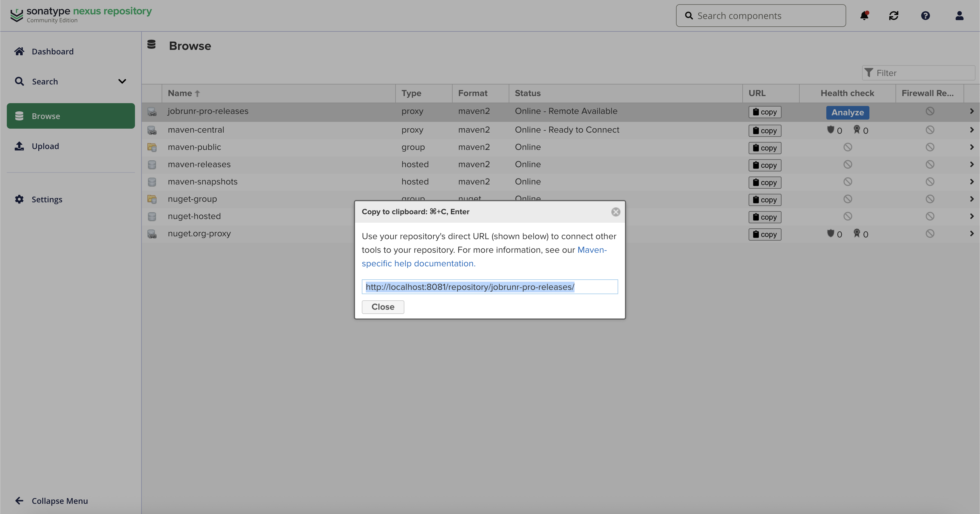Expand the nuget.org-proxy row arrow
The width and height of the screenshot is (980, 514).
coord(971,234)
